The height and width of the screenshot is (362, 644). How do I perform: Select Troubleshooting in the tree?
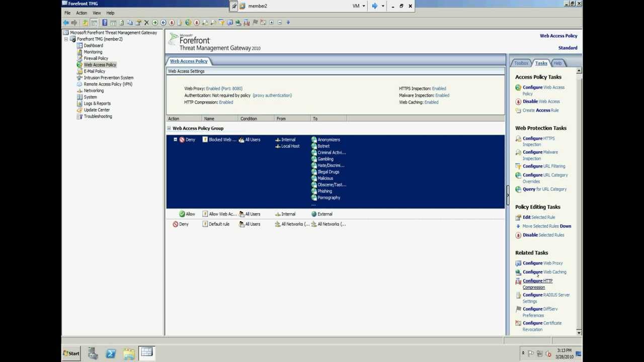(x=98, y=117)
